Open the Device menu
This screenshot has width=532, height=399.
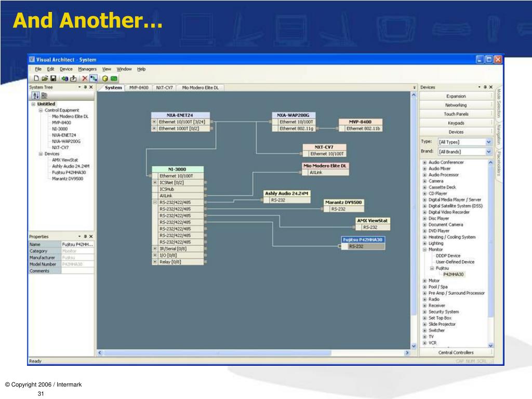tap(66, 69)
